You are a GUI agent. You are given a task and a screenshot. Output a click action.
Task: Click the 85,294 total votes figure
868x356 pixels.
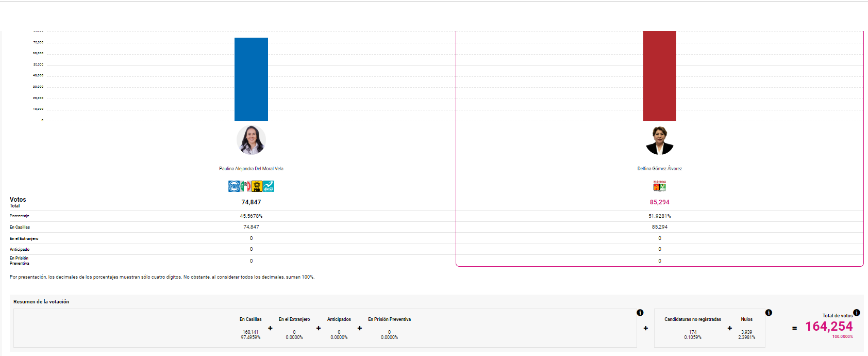coord(659,202)
